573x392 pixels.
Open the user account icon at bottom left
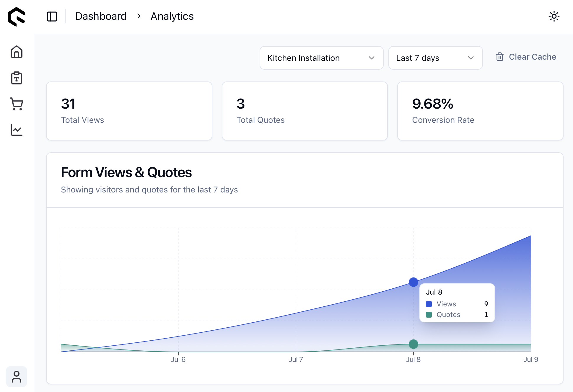tap(17, 376)
